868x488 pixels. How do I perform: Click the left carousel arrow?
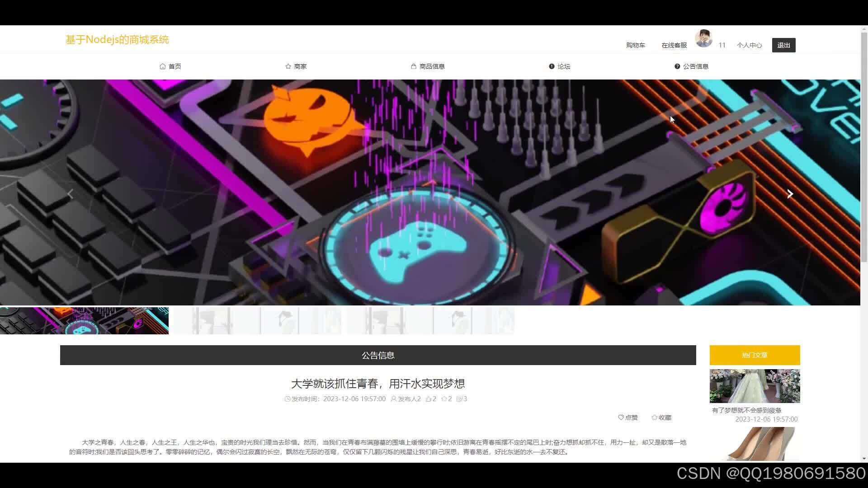tap(71, 194)
